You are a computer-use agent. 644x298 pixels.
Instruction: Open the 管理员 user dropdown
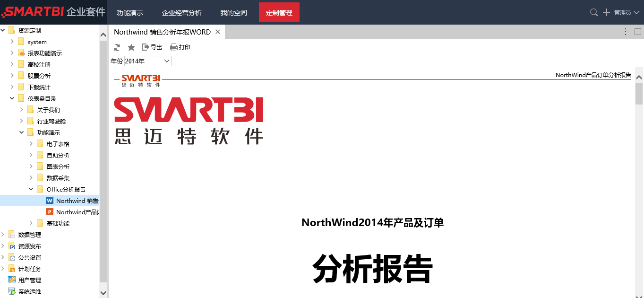pyautogui.click(x=626, y=13)
